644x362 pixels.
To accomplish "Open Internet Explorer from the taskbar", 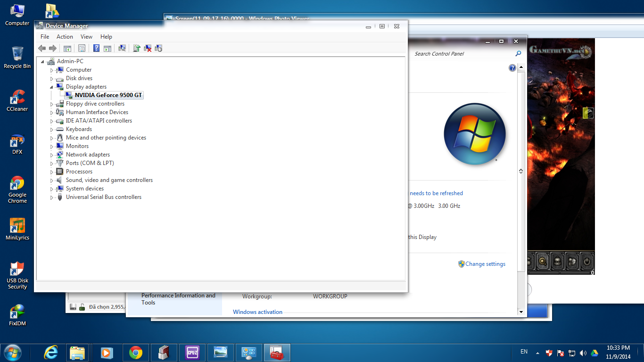I will pyautogui.click(x=50, y=353).
